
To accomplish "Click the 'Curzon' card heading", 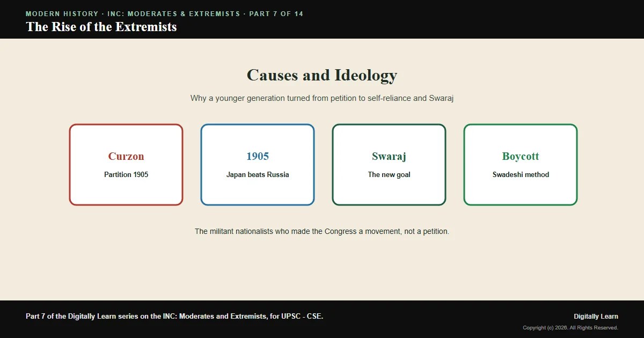I will click(126, 156).
